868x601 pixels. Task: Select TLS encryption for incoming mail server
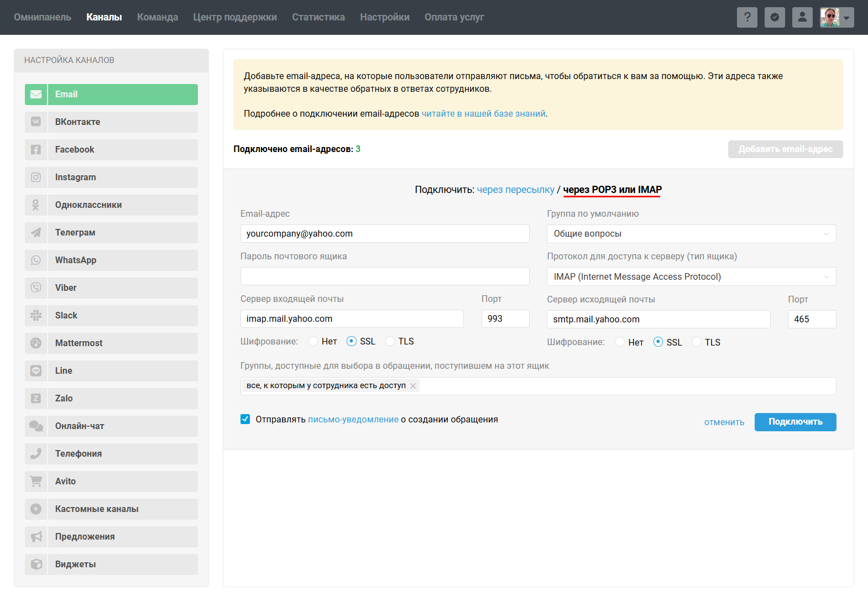tap(390, 341)
